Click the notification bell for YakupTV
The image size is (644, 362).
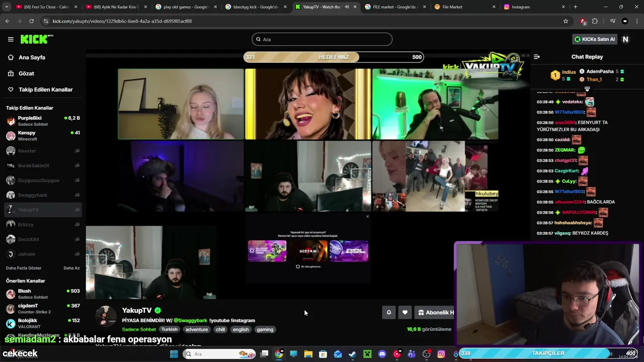click(x=389, y=312)
